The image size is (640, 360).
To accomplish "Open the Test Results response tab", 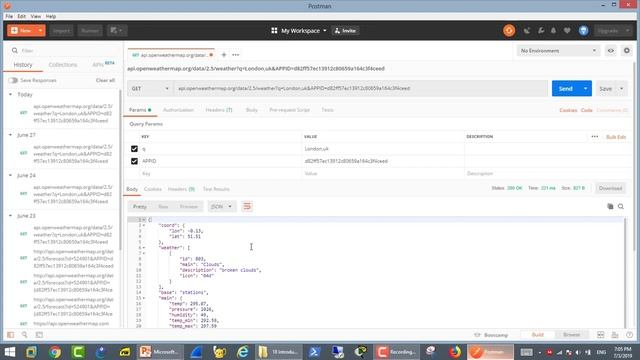I will [216, 189].
